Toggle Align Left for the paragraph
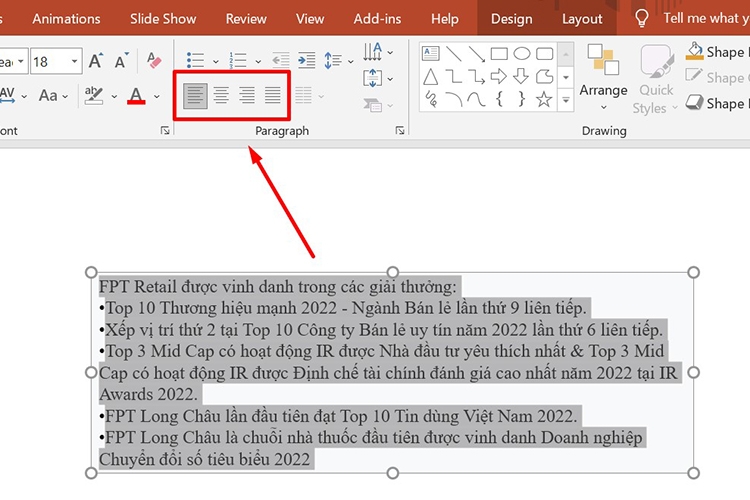Screen dimensions: 750x500 (x=195, y=96)
